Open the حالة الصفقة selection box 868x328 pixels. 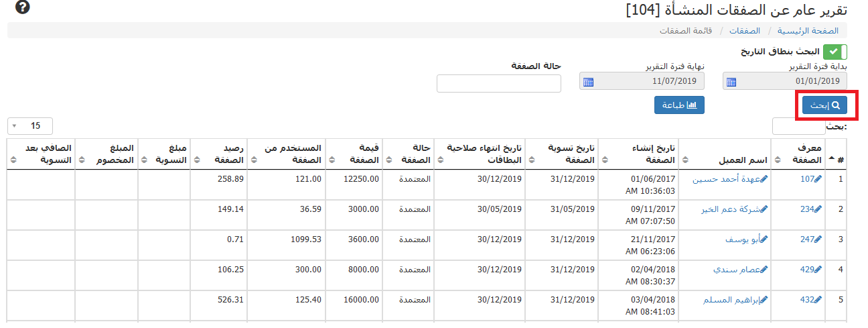(x=498, y=83)
